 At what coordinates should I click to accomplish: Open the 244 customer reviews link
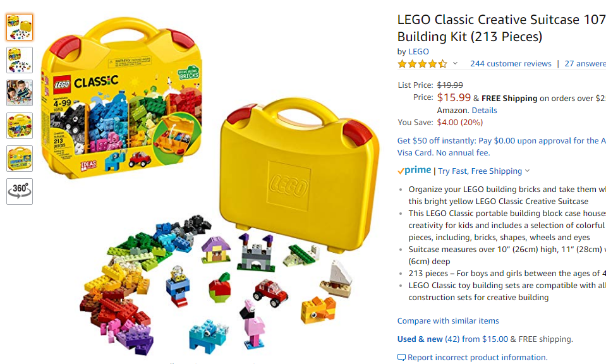pyautogui.click(x=511, y=63)
